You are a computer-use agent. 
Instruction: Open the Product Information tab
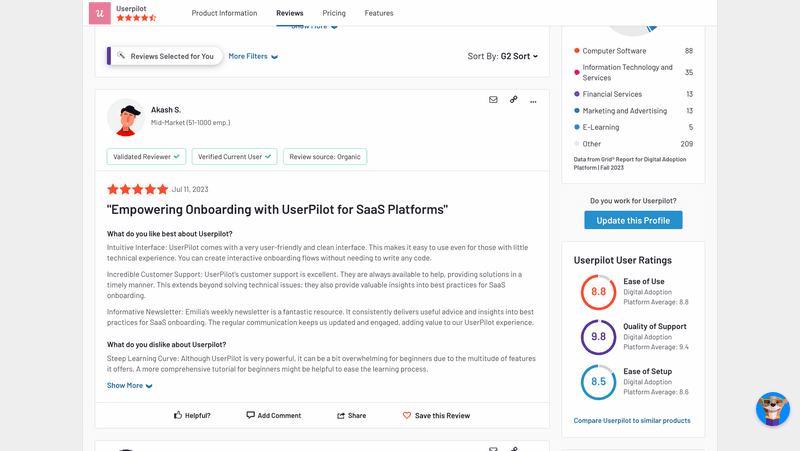coord(224,13)
